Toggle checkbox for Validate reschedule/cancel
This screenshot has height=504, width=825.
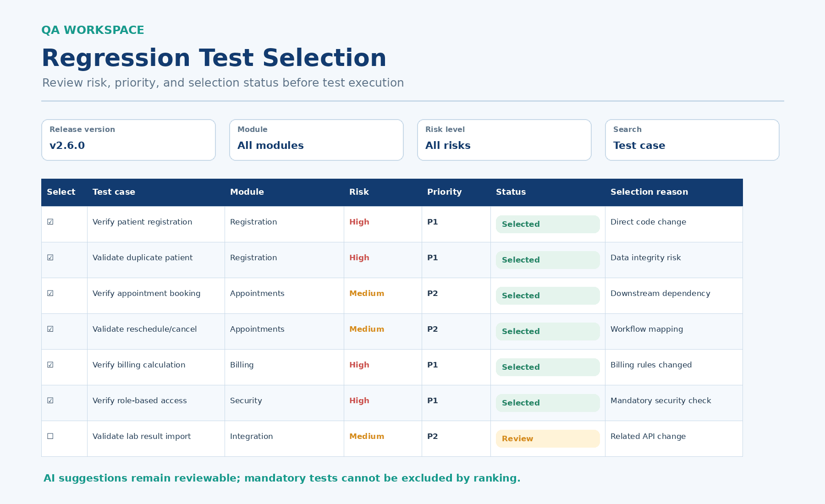50,329
